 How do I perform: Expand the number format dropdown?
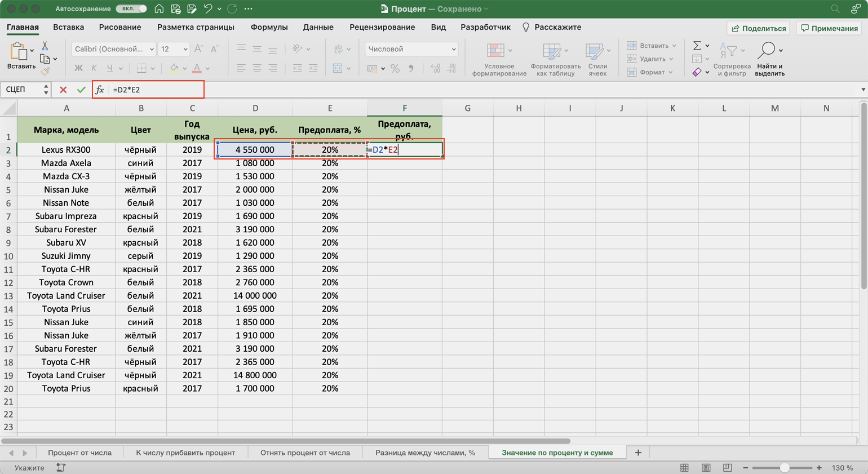pyautogui.click(x=453, y=49)
